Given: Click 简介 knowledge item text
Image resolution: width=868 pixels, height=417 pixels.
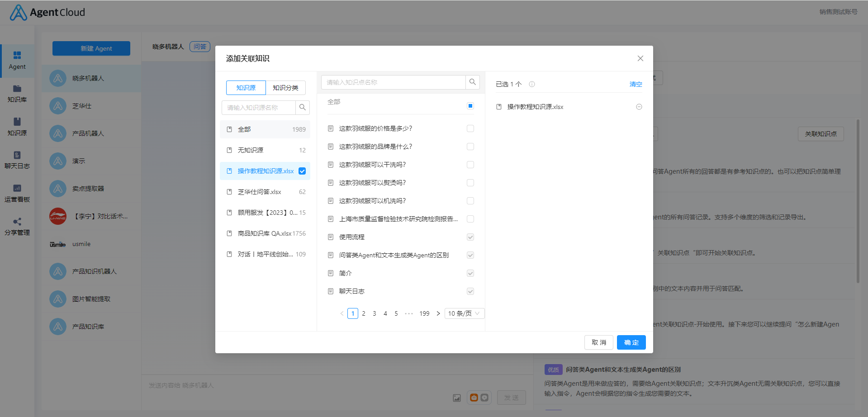Looking at the screenshot, I should (x=346, y=273).
